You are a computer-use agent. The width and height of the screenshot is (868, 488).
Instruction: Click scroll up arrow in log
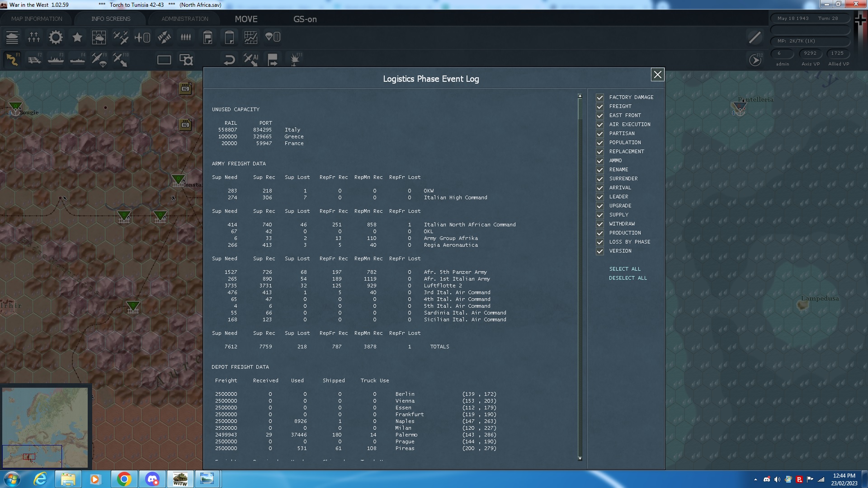click(x=580, y=96)
